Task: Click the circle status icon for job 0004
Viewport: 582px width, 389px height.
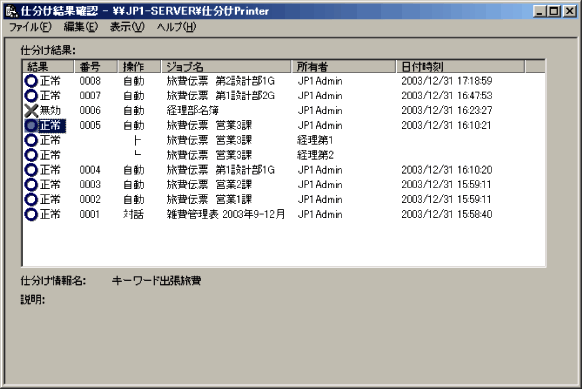Action: pos(31,170)
